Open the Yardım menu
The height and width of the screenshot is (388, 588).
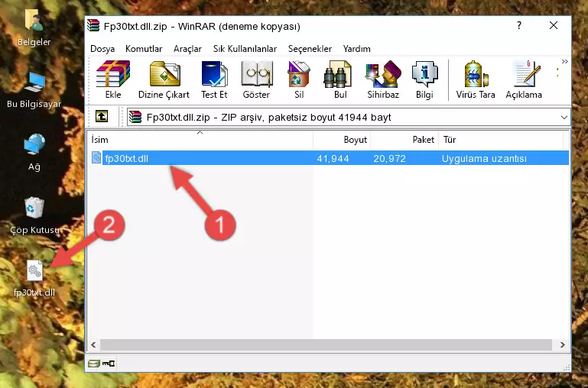[x=356, y=49]
